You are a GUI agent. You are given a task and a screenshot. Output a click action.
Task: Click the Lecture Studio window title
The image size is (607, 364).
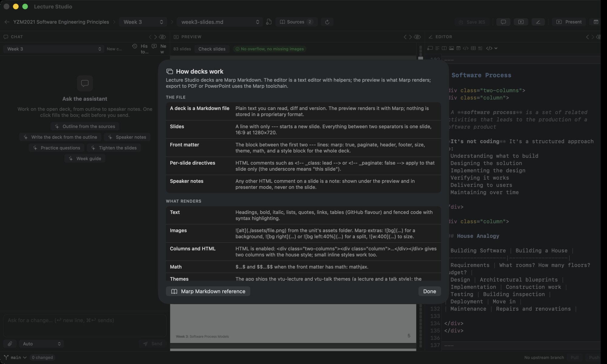[53, 6]
